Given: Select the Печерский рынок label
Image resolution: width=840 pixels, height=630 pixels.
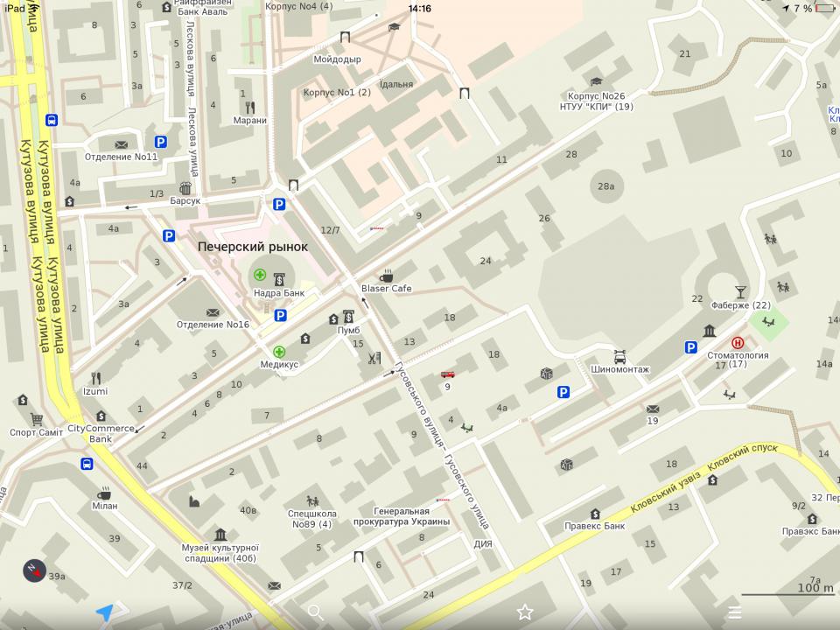Looking at the screenshot, I should [x=253, y=247].
